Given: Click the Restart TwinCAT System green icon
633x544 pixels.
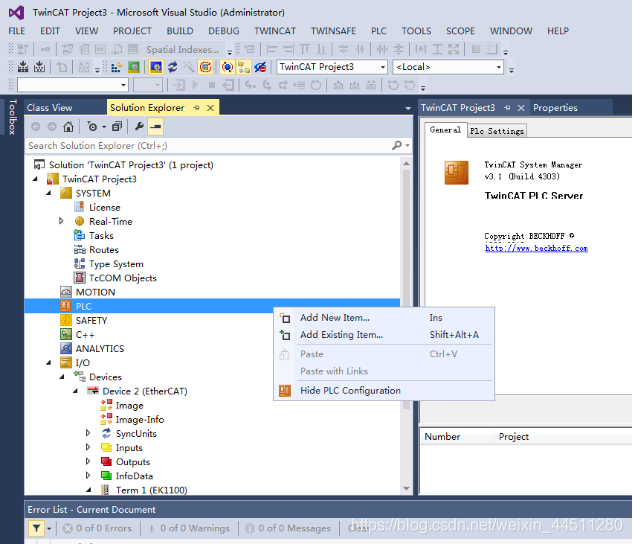Looking at the screenshot, I should [x=134, y=67].
